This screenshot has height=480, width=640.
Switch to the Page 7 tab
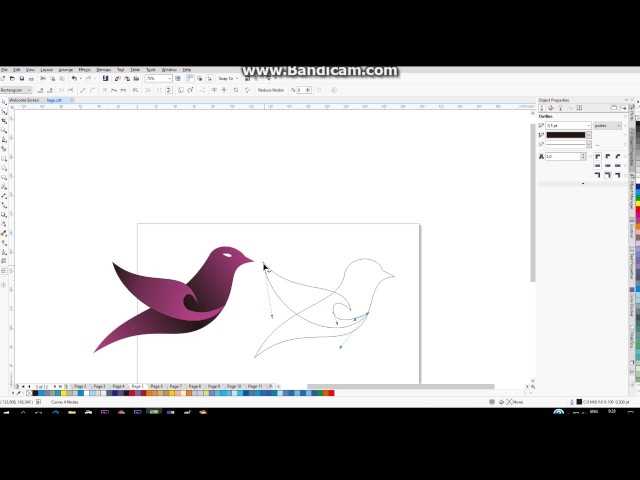point(175,386)
